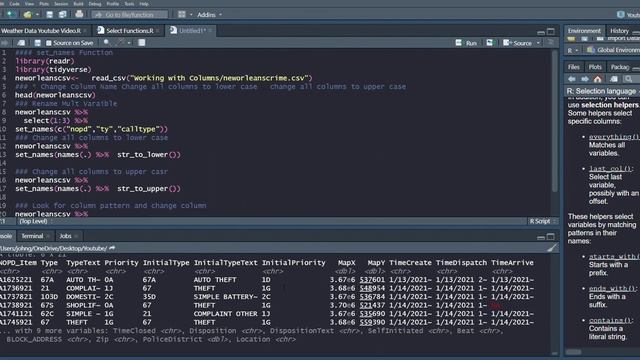
Task: Open the Session menu
Action: (x=61, y=4)
